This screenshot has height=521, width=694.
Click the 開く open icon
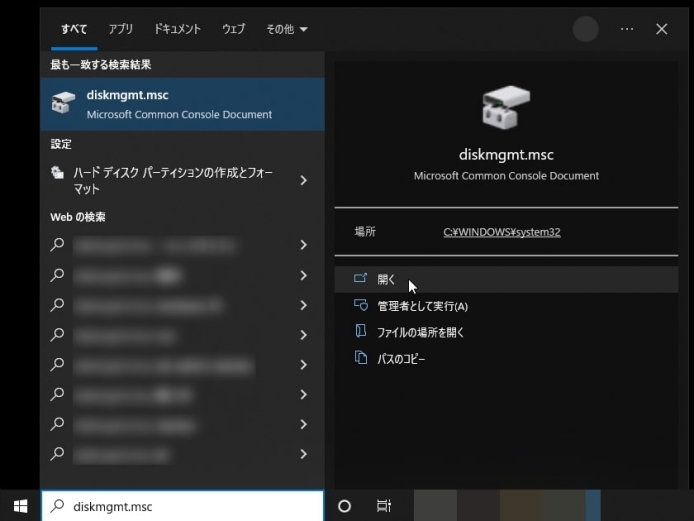point(360,278)
